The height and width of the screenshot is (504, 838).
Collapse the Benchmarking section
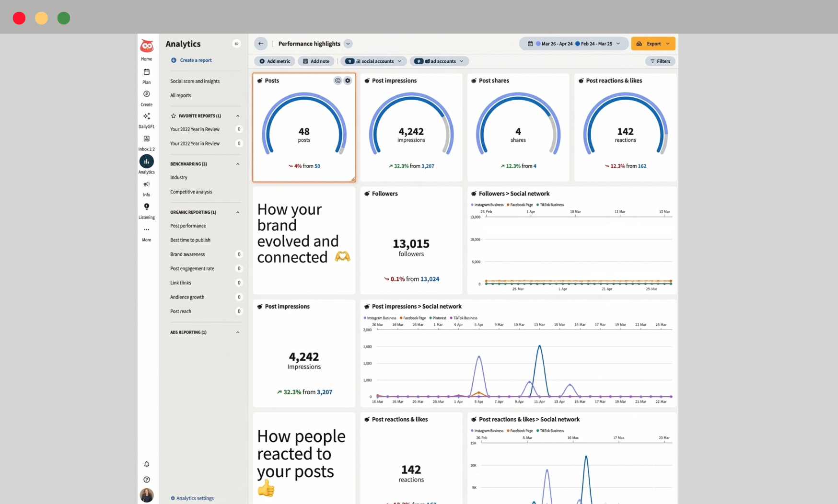coord(238,163)
